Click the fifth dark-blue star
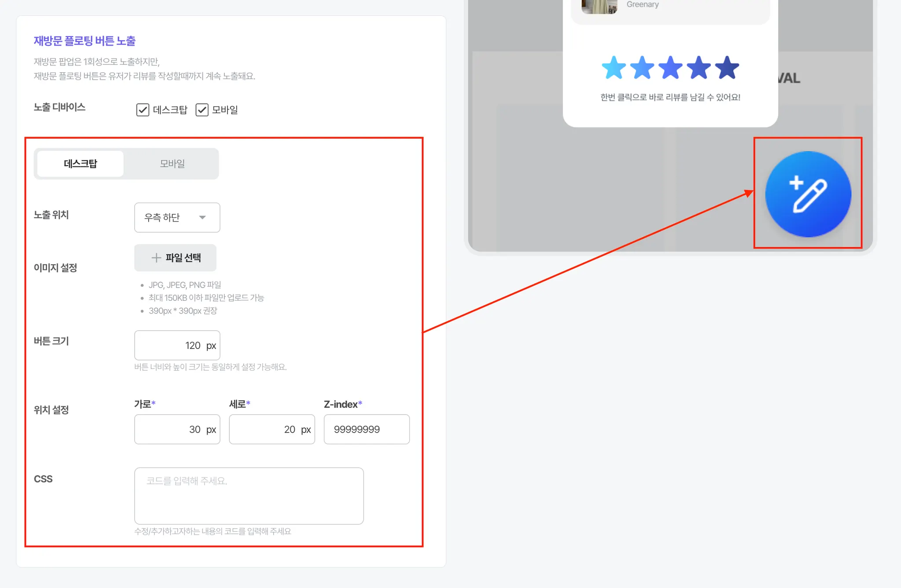Viewport: 901px width, 588px height. tap(727, 68)
